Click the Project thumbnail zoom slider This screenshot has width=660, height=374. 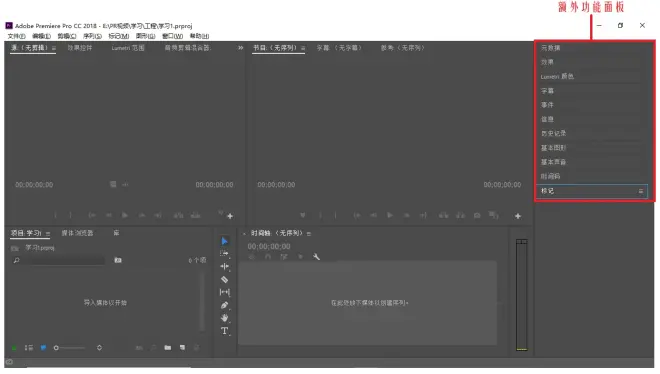pyautogui.click(x=70, y=348)
